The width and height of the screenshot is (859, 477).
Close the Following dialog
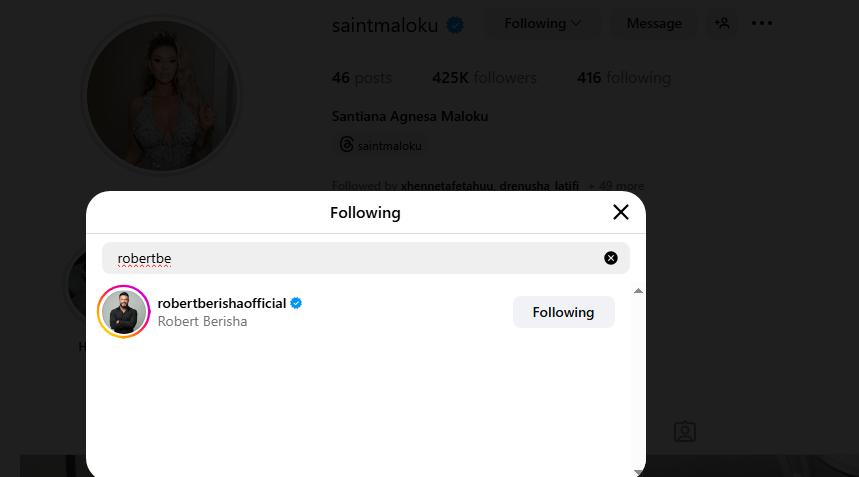[x=621, y=212]
